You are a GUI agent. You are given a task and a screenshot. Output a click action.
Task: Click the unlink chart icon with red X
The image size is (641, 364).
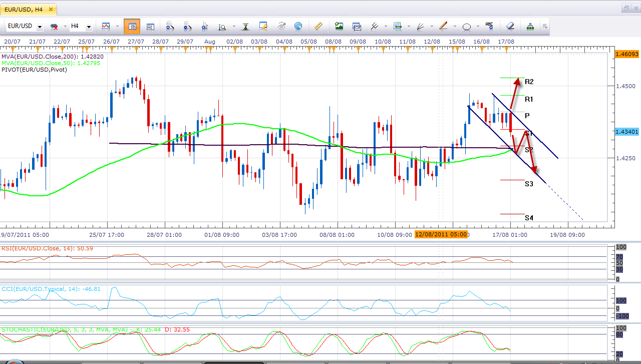point(53,27)
